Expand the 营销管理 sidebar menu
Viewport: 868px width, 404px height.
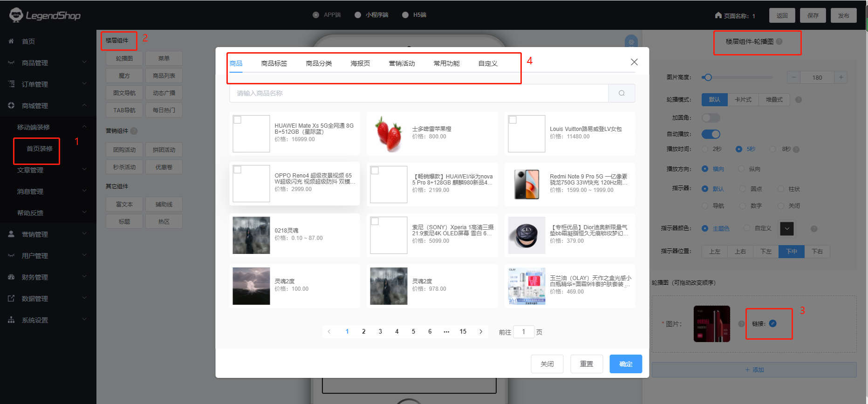tap(48, 234)
